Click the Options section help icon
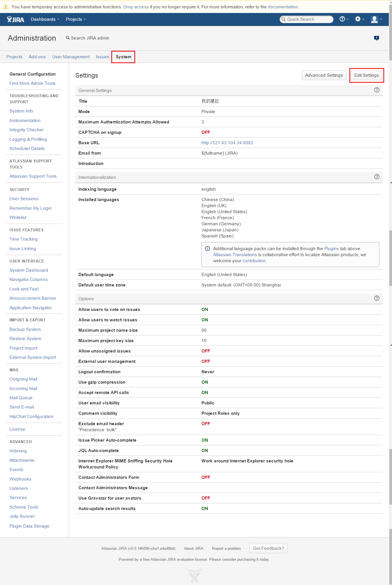The image size is (392, 585). 377,298
